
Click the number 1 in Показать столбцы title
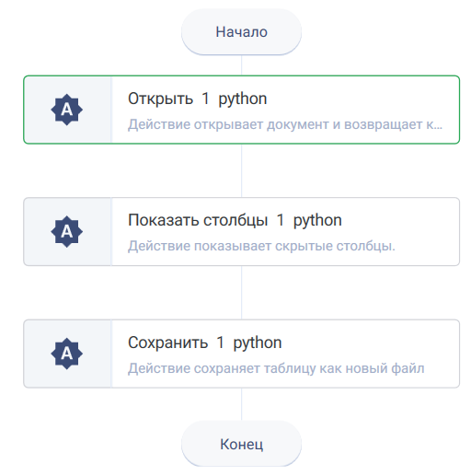[281, 220]
